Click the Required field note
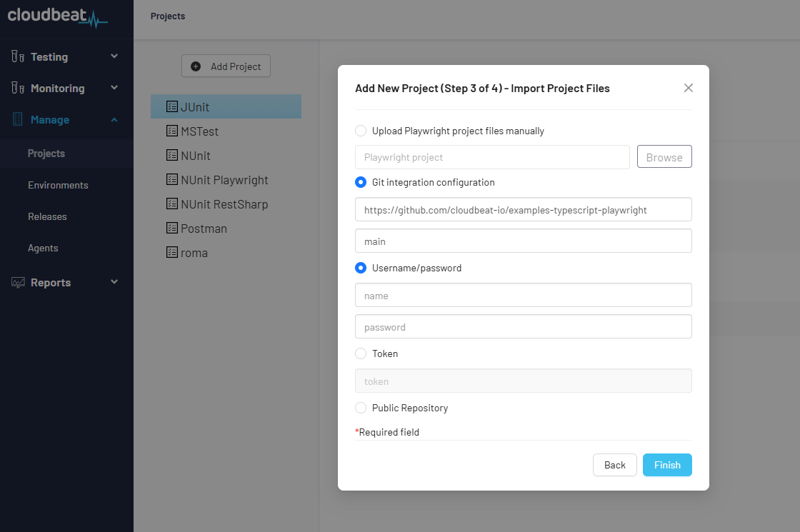Image resolution: width=800 pixels, height=532 pixels. pos(387,432)
